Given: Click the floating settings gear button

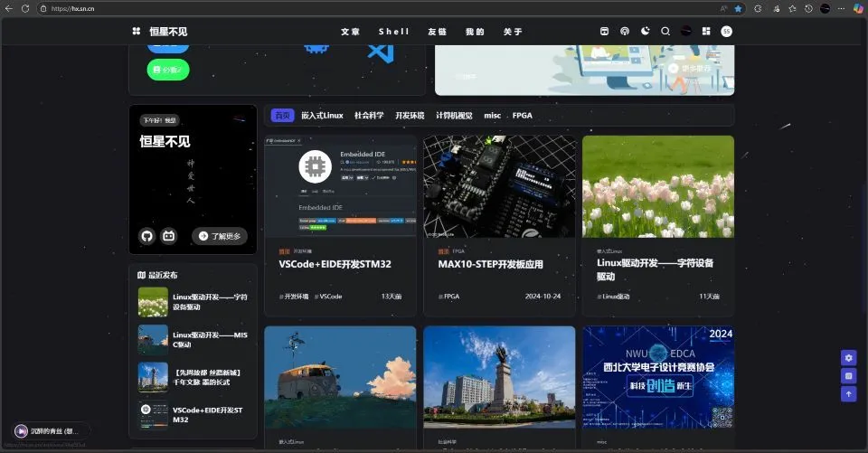Looking at the screenshot, I should point(848,357).
